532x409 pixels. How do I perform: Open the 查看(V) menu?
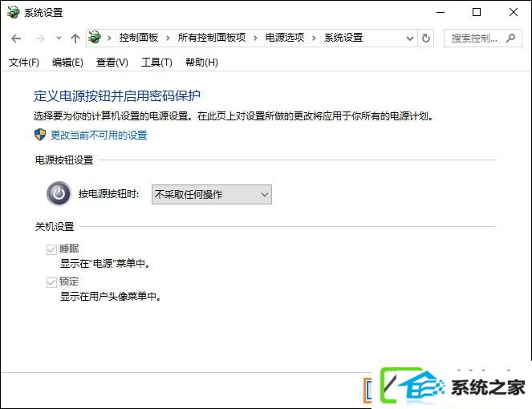coord(112,63)
